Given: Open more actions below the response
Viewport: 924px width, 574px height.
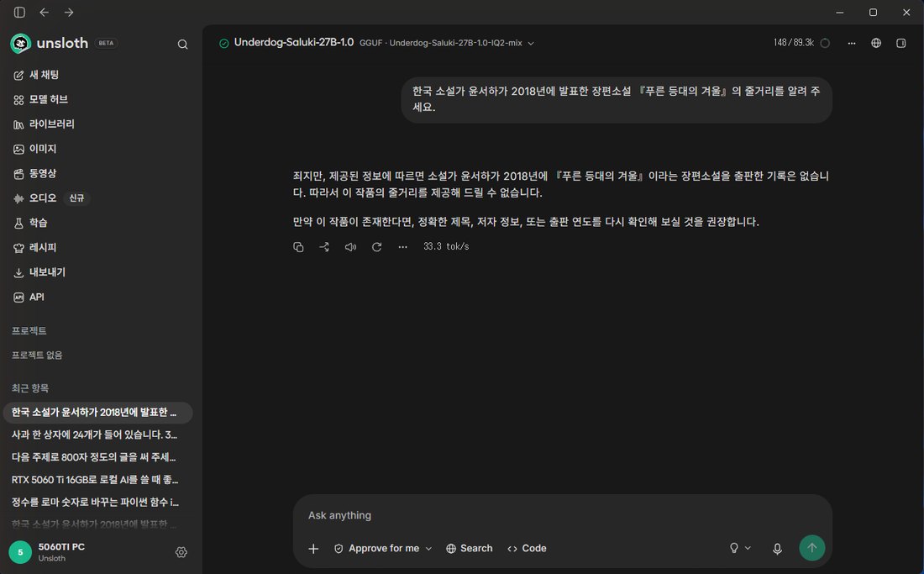Looking at the screenshot, I should tap(402, 247).
